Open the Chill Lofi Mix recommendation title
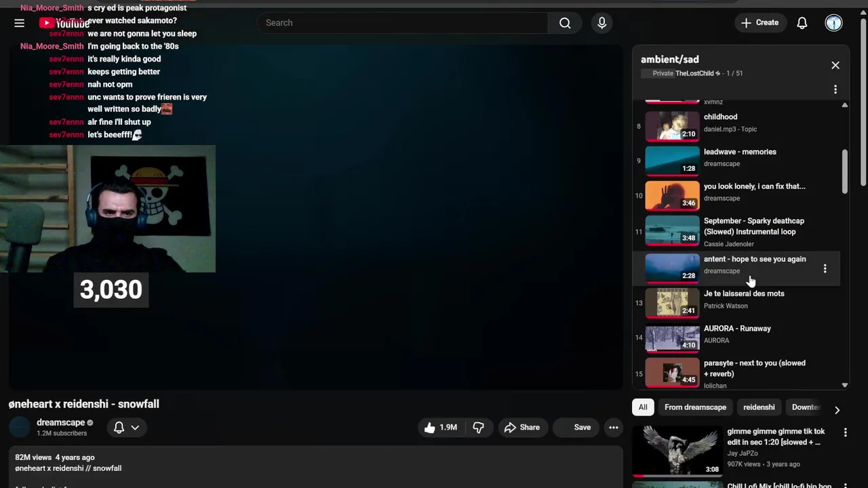The height and width of the screenshot is (488, 868). coord(780,485)
